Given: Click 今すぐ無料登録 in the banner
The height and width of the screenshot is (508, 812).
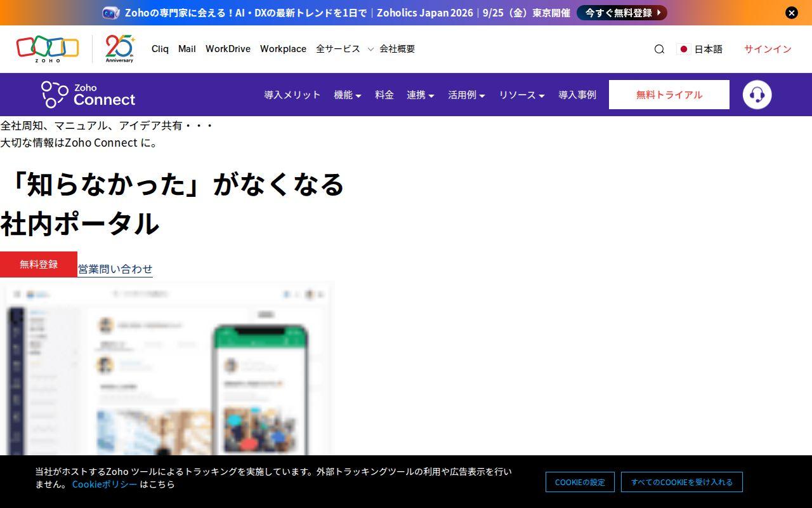Looking at the screenshot, I should point(622,13).
